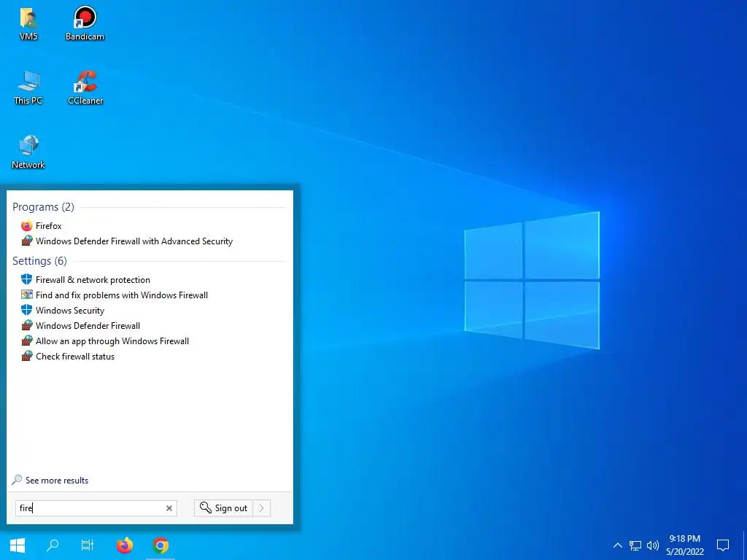Select the Firefox program result
Image resolution: width=747 pixels, height=560 pixels.
49,226
